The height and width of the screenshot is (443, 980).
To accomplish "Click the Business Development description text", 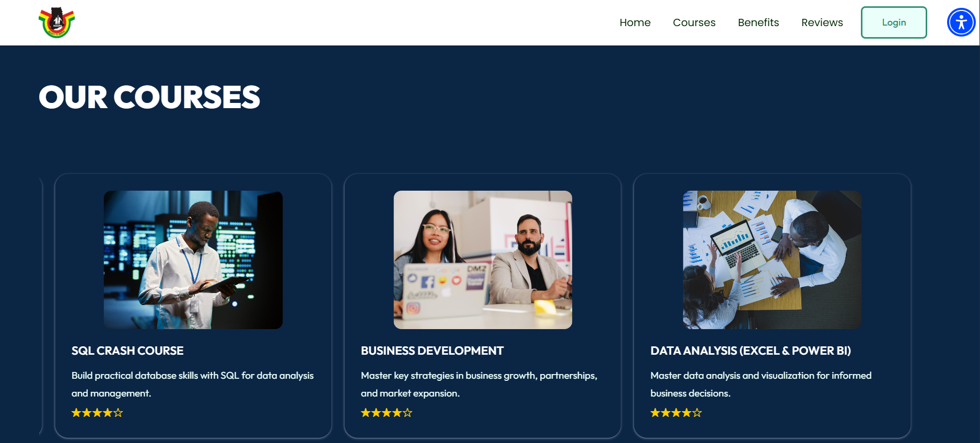I will point(479,384).
